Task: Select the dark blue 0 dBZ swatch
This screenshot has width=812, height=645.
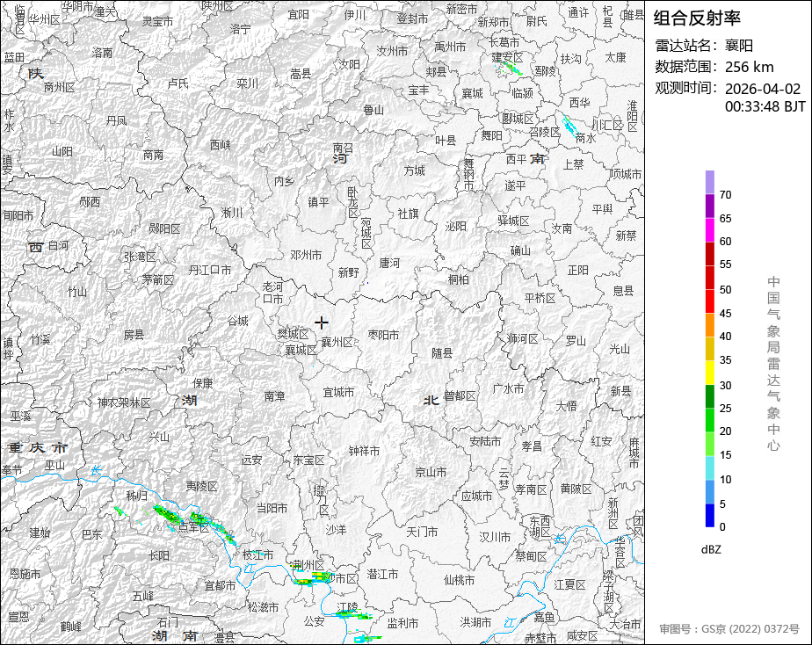Action: [x=709, y=515]
